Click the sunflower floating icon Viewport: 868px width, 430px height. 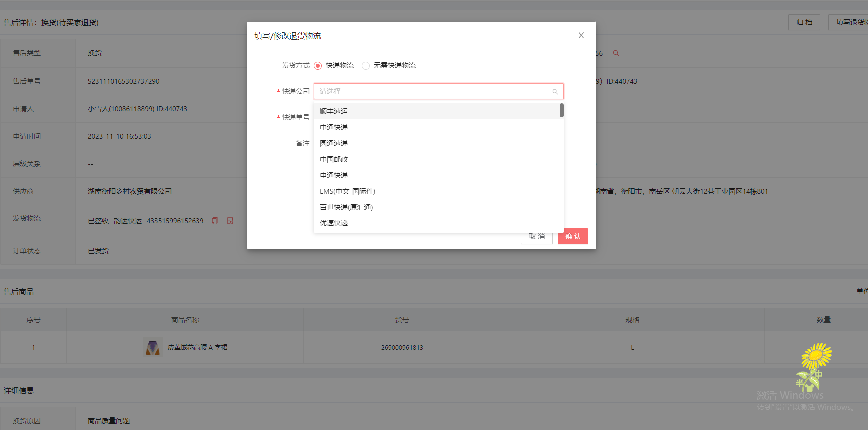pyautogui.click(x=814, y=367)
